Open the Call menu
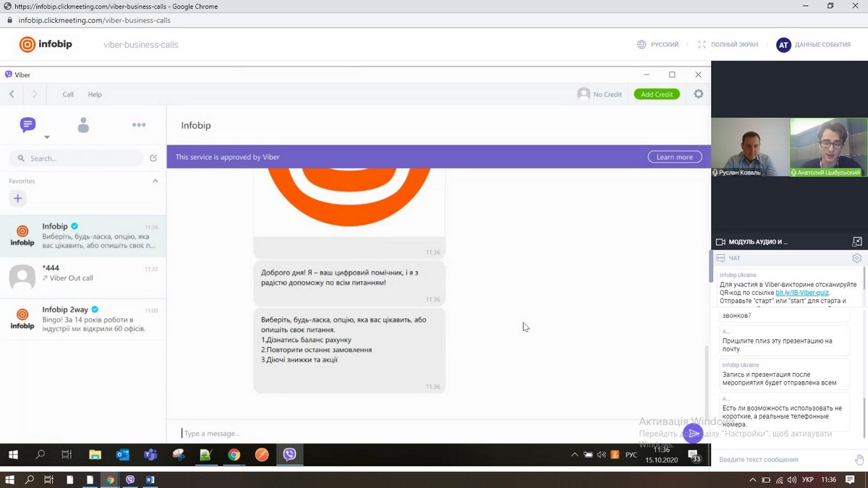This screenshot has height=488, width=868. pyautogui.click(x=68, y=94)
